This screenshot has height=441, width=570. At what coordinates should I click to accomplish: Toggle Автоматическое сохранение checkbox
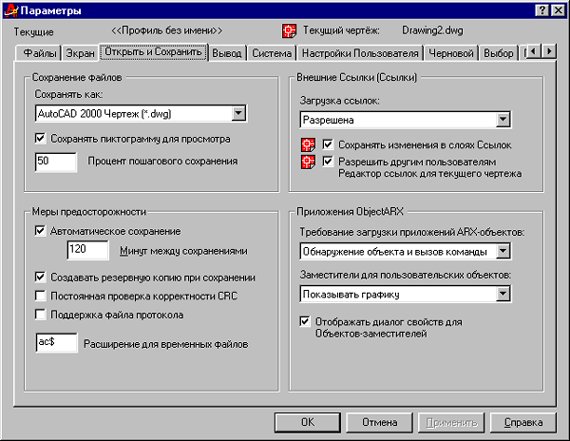click(40, 231)
